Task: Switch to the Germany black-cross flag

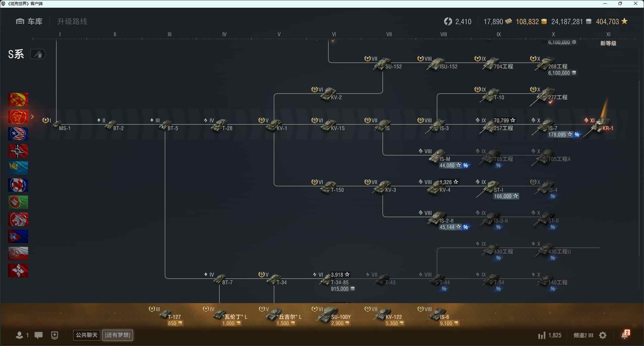Action: [18, 151]
